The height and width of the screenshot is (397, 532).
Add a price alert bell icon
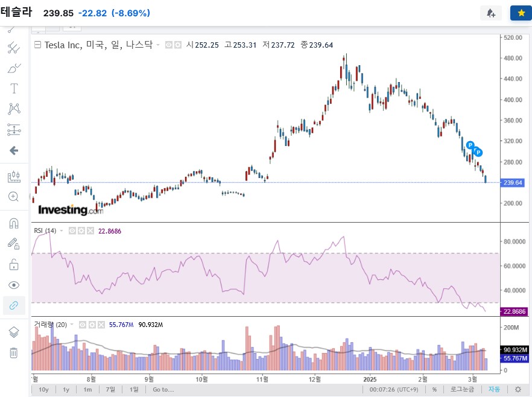[490, 13]
